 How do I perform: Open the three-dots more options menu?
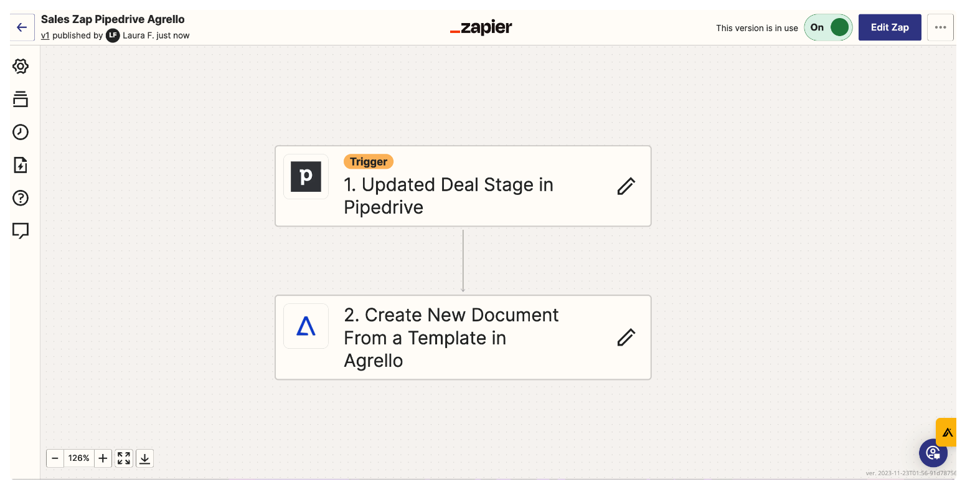pyautogui.click(x=940, y=27)
